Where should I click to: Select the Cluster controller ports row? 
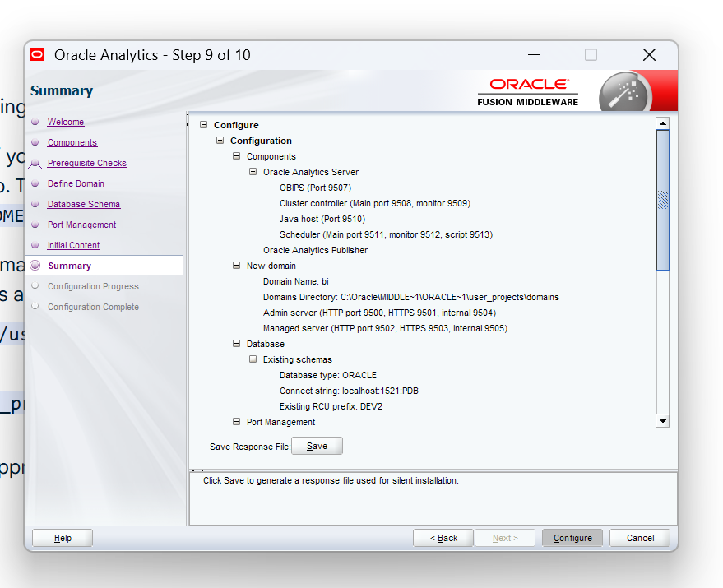pos(375,203)
